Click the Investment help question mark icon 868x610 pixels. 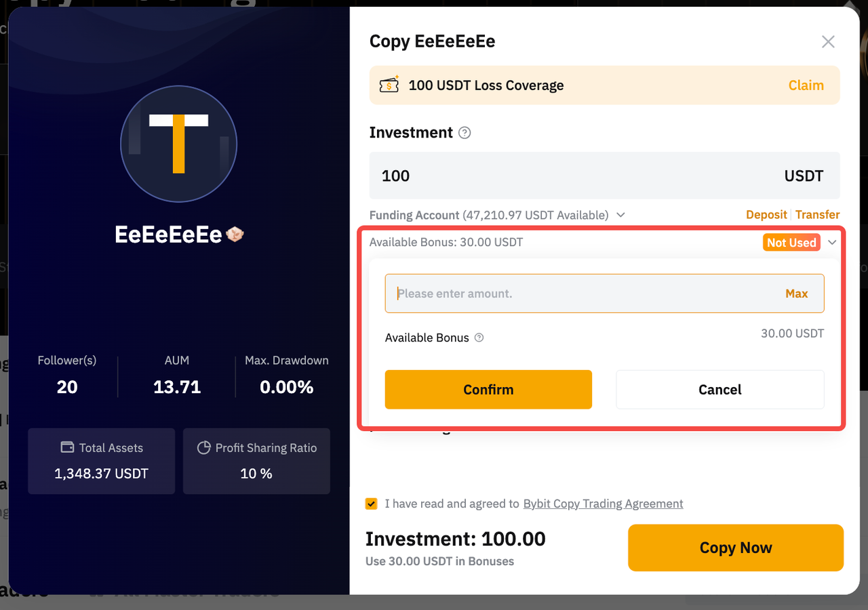465,133
